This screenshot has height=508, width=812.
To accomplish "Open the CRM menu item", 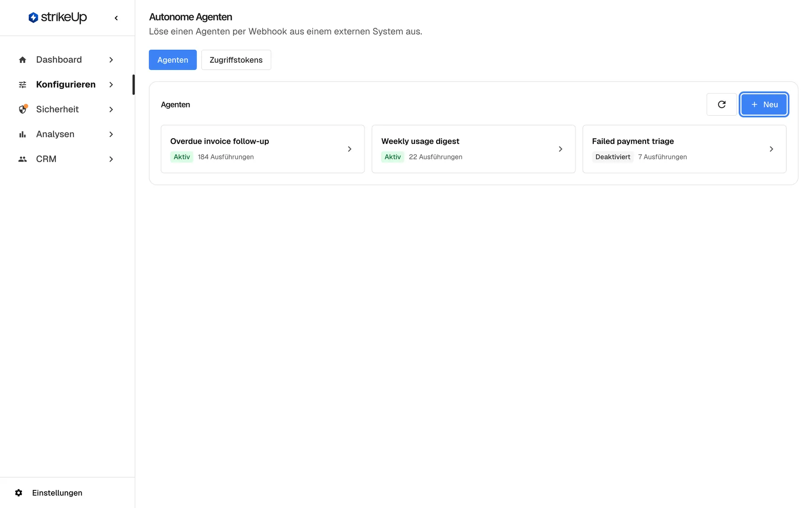I will tap(67, 159).
